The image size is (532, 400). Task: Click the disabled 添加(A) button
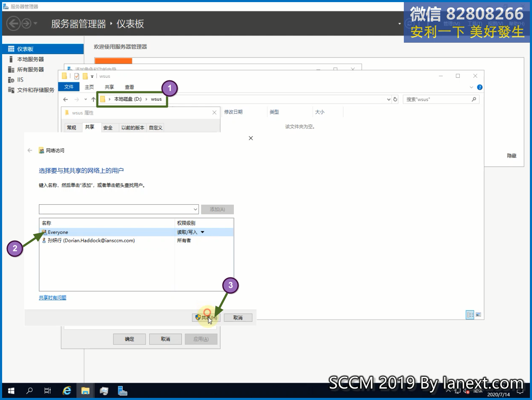217,209
